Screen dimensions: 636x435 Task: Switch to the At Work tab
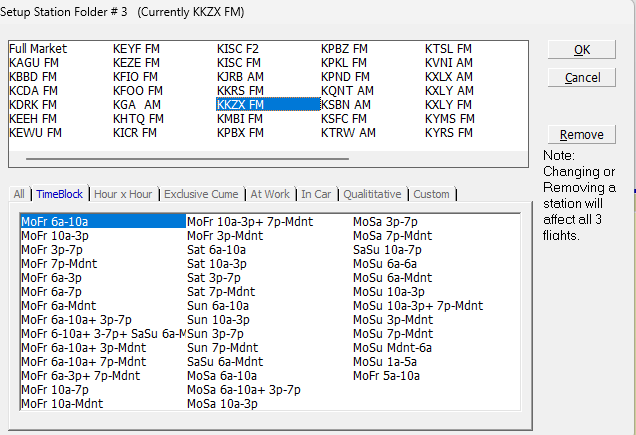(x=270, y=194)
